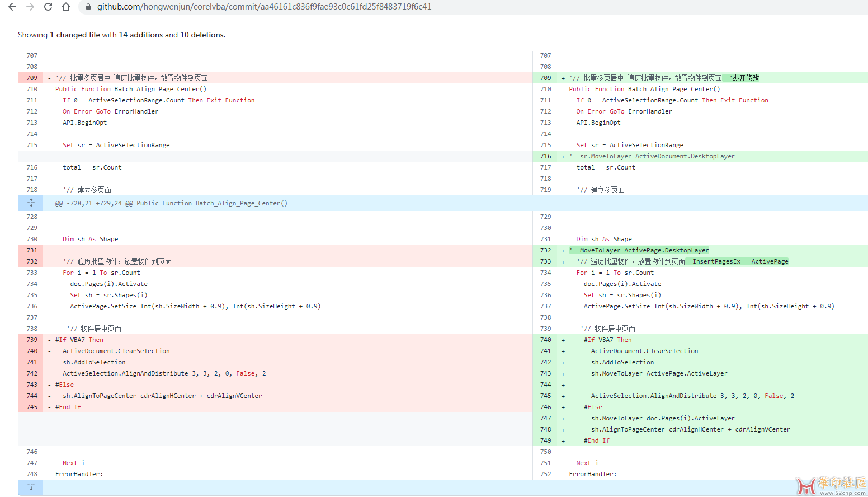Click hunk header '@@ -728,21 +729,24 @@'
The width and height of the screenshot is (868, 497).
[x=171, y=203]
